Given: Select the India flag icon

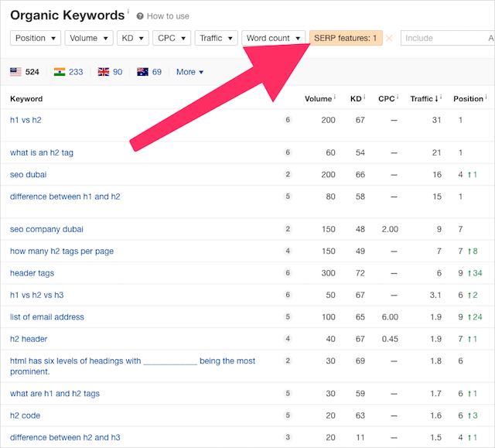Looking at the screenshot, I should tap(60, 72).
